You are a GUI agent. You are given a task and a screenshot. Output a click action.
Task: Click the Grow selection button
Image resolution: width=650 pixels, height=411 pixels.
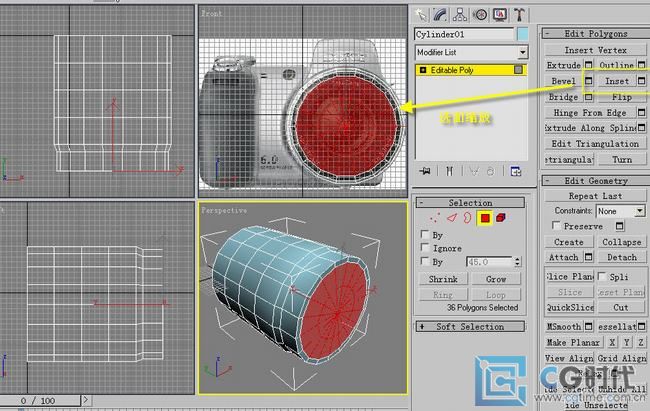(x=496, y=279)
